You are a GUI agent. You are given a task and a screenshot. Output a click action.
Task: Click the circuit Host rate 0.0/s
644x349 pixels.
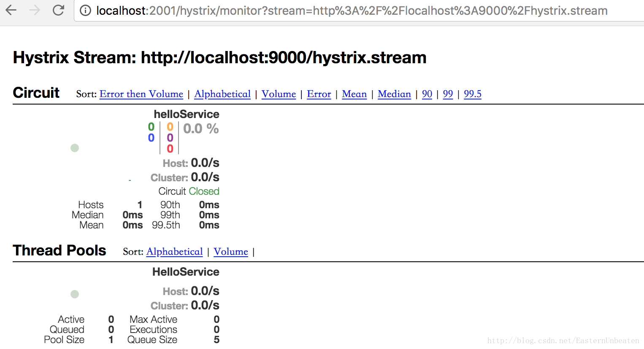pos(205,163)
